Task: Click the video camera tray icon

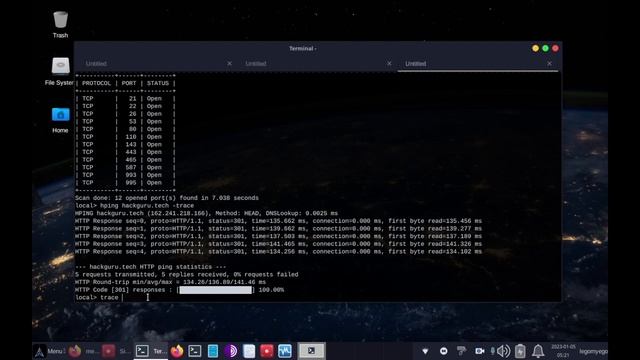Action: tap(480, 351)
